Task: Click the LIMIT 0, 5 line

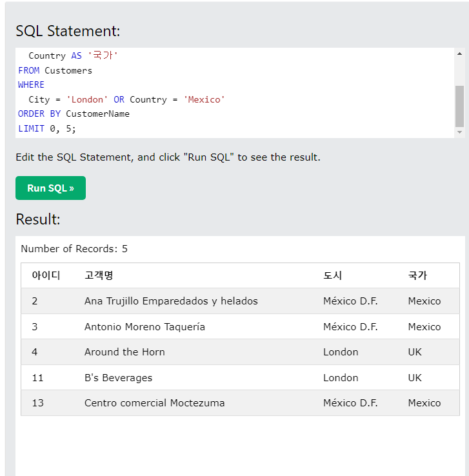Action: pyautogui.click(x=47, y=128)
